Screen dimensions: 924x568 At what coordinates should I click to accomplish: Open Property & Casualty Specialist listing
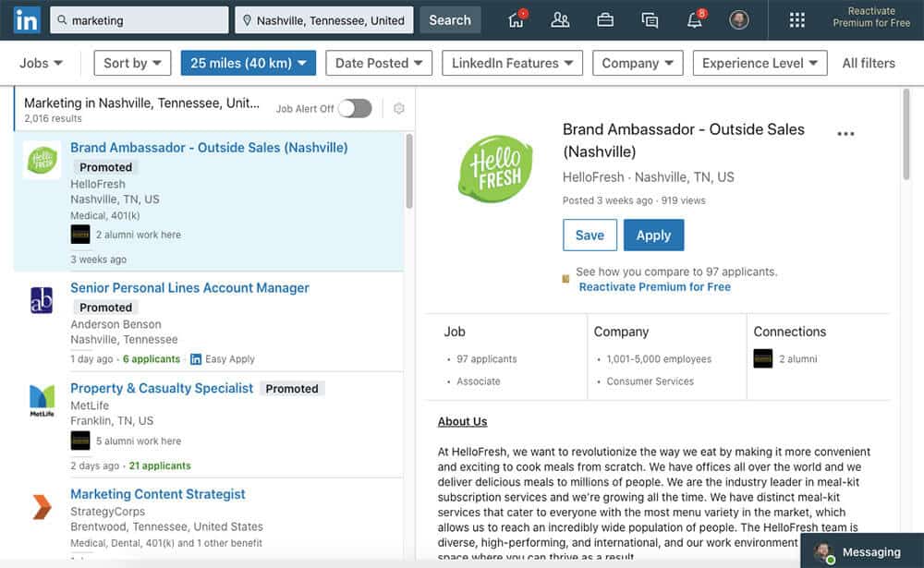point(162,388)
